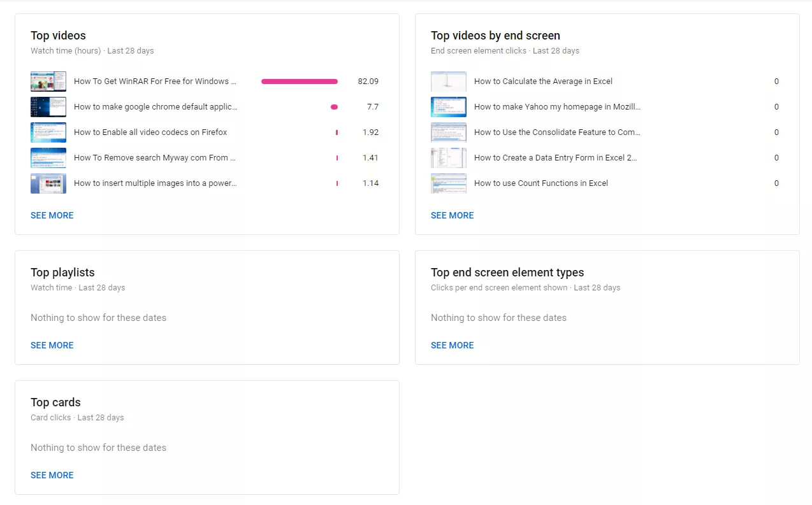Open SEE MORE under Top cards
Image resolution: width=812 pixels, height=505 pixels.
[x=52, y=475]
